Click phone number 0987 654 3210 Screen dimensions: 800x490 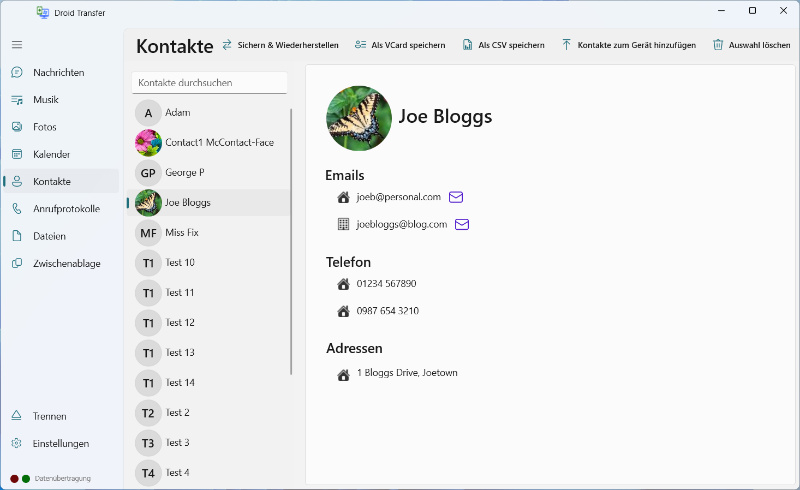388,311
